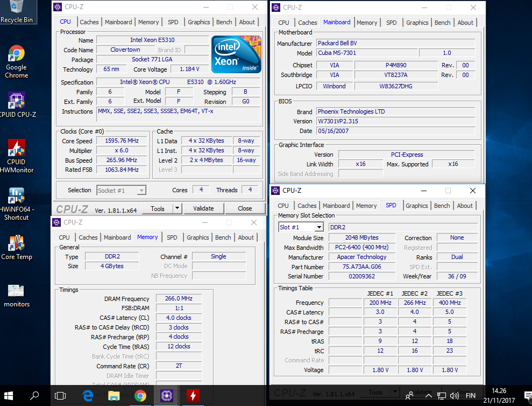
Task: Open the Core Temp desktop icon
Action: (x=16, y=247)
